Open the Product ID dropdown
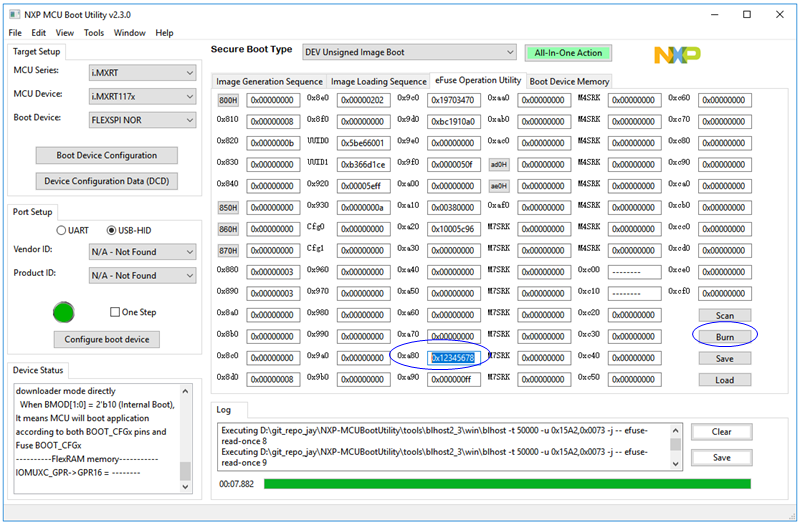 click(x=142, y=276)
